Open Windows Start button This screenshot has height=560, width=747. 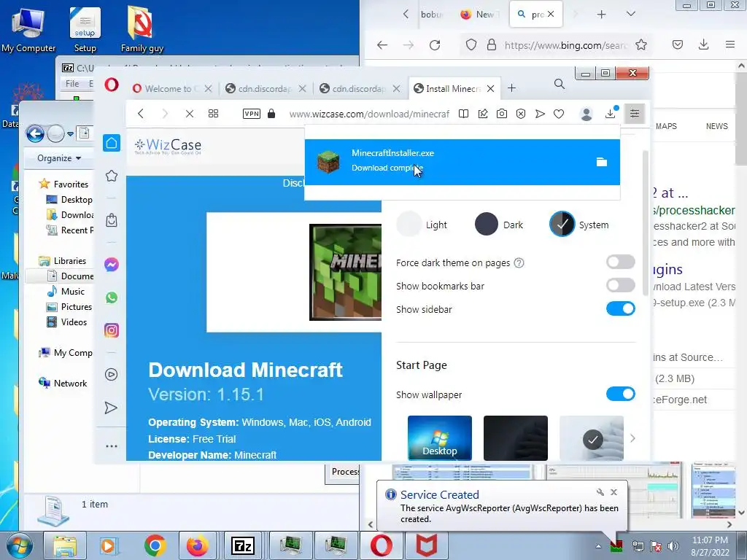click(20, 545)
